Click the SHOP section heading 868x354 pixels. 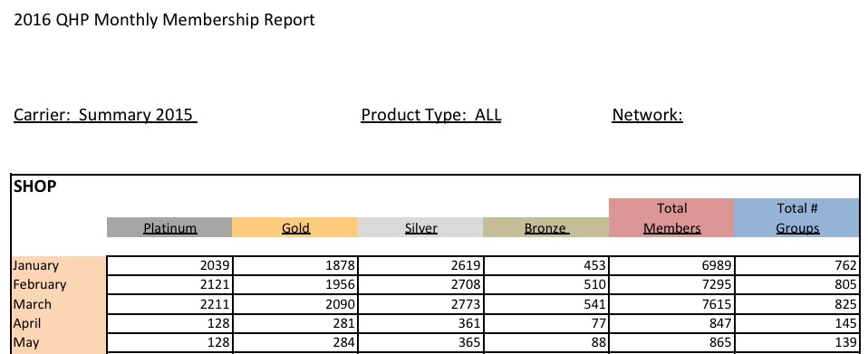[34, 187]
